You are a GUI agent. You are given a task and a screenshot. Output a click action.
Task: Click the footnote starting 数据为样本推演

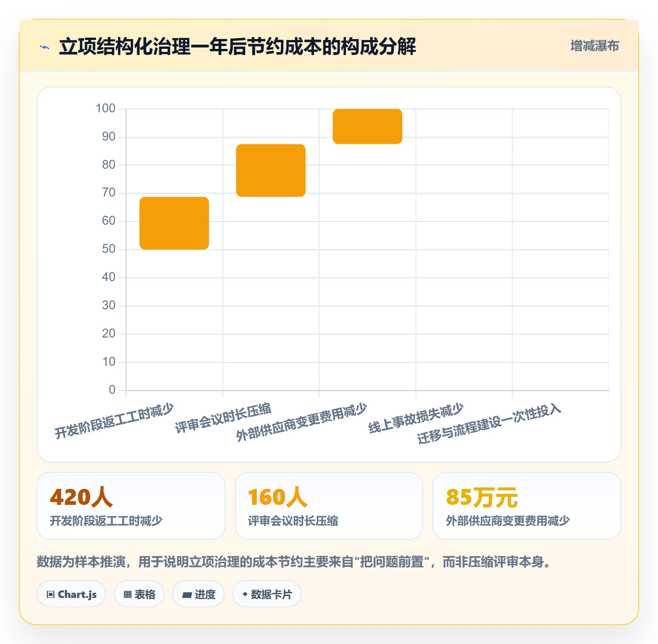295,562
